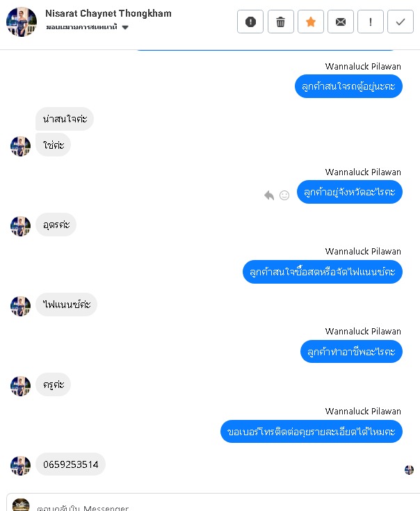The width and height of the screenshot is (420, 511).
Task: Open the header profile picture of Nisarat
Action: coord(22,22)
